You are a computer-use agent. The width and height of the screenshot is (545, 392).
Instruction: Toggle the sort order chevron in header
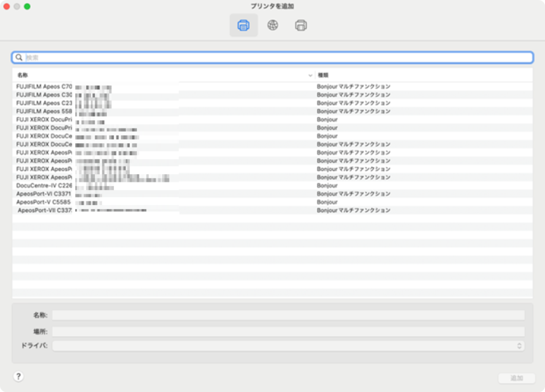310,75
